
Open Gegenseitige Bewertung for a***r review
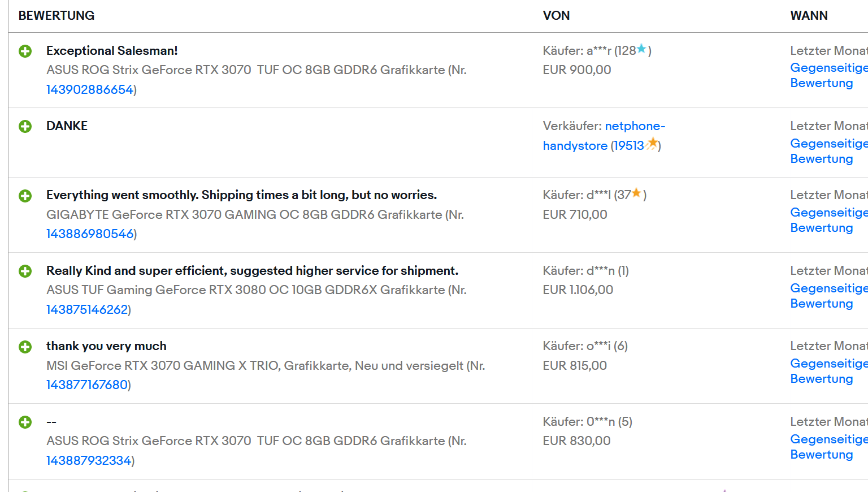829,75
